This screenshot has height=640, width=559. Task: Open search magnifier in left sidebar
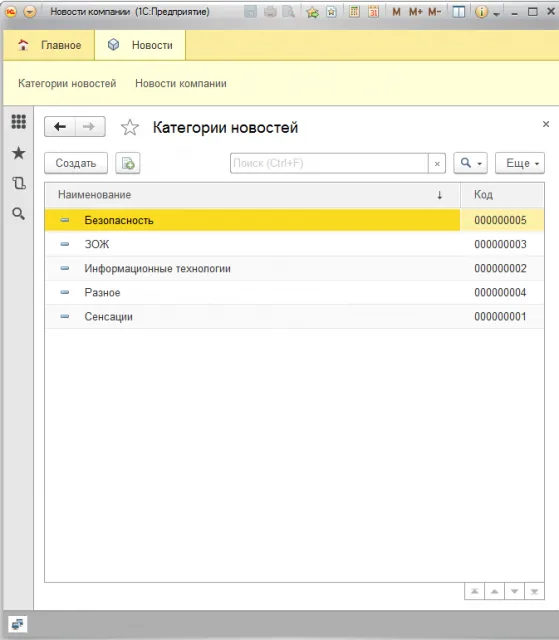18,213
